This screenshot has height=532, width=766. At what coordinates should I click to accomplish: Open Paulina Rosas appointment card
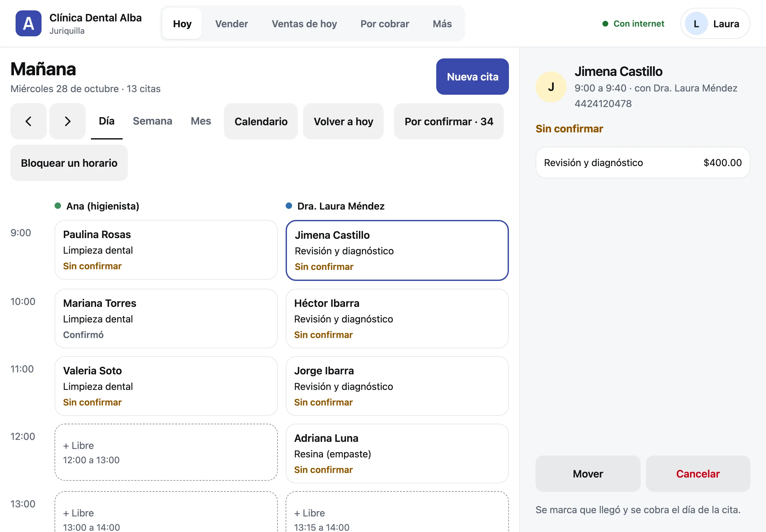point(166,250)
